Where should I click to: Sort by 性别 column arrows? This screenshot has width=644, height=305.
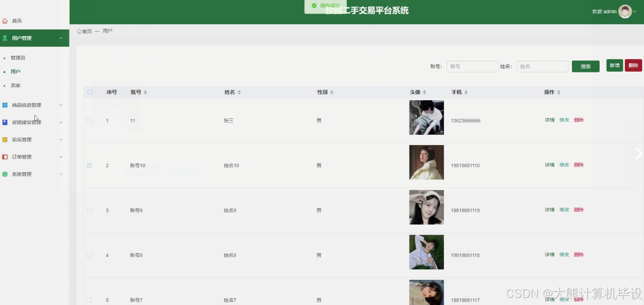coord(332,92)
